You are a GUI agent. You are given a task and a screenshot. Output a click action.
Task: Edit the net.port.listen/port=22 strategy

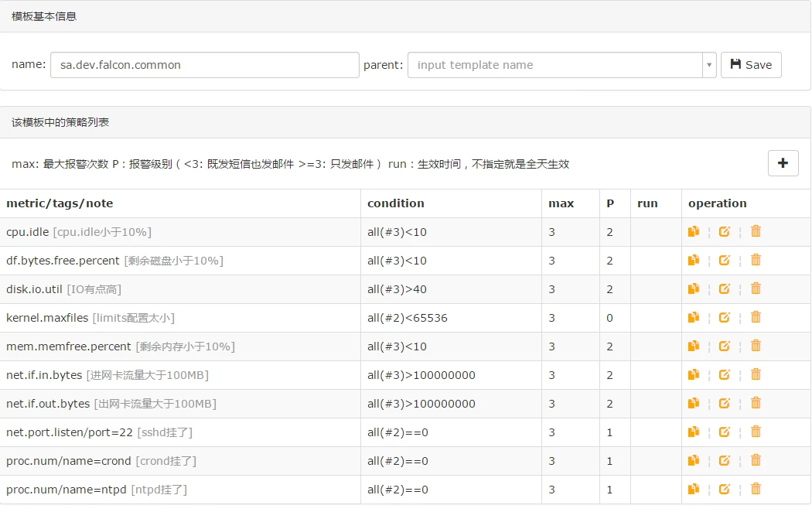[725, 432]
